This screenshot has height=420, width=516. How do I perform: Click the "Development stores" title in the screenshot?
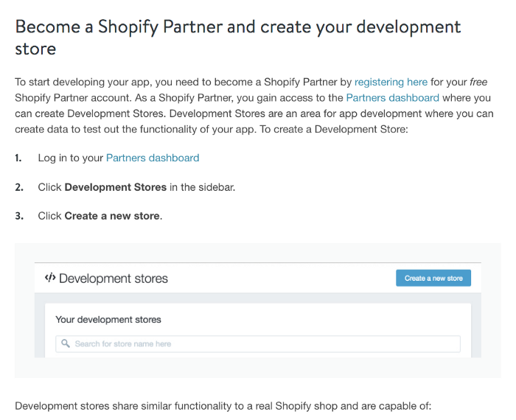(x=114, y=279)
